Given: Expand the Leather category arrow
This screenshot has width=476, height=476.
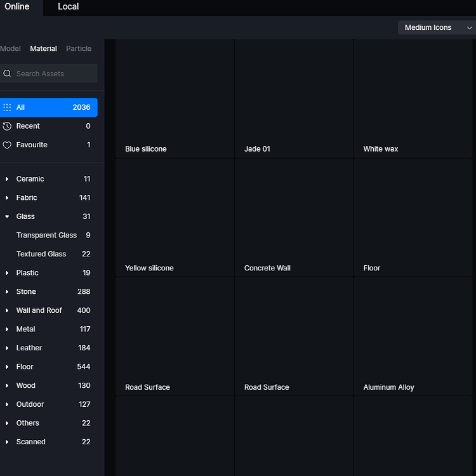Looking at the screenshot, I should pos(7,348).
